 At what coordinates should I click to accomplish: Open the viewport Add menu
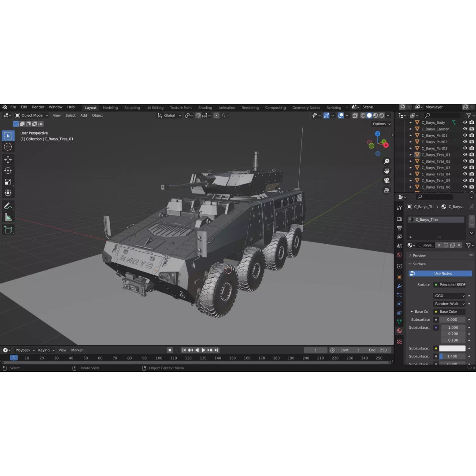coord(83,115)
